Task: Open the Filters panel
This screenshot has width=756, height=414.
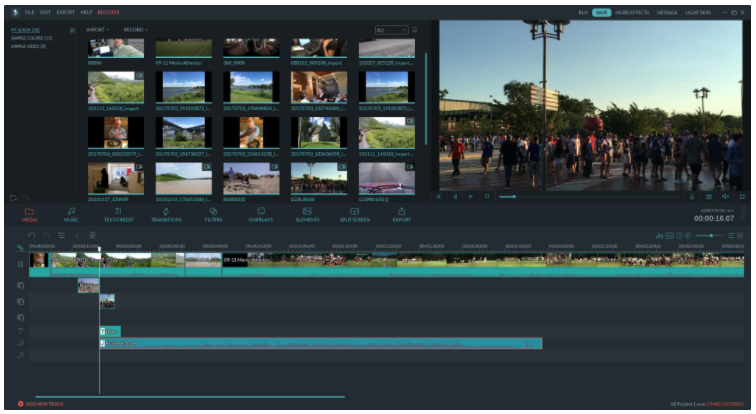Action: pos(213,213)
